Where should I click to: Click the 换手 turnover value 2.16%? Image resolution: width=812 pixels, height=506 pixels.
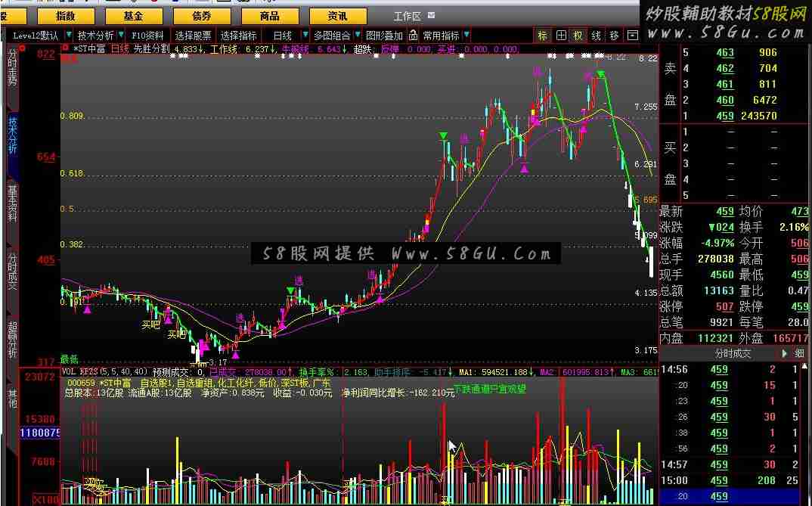pos(794,228)
